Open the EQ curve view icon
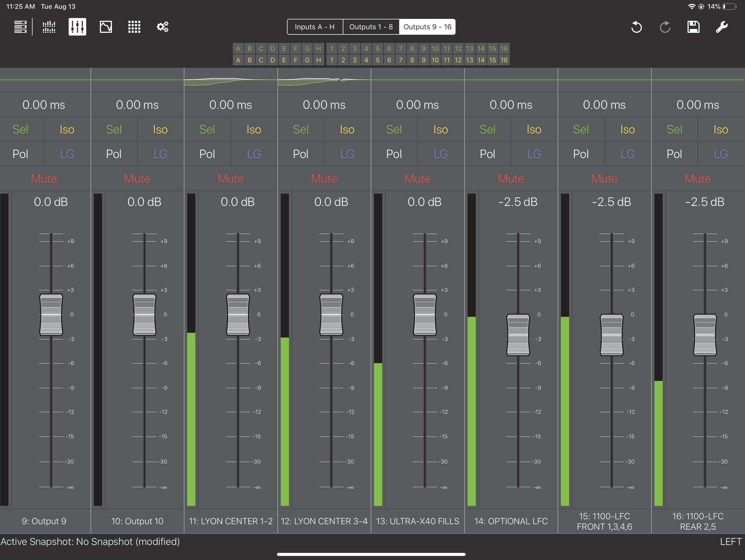745x560 pixels. 106,27
